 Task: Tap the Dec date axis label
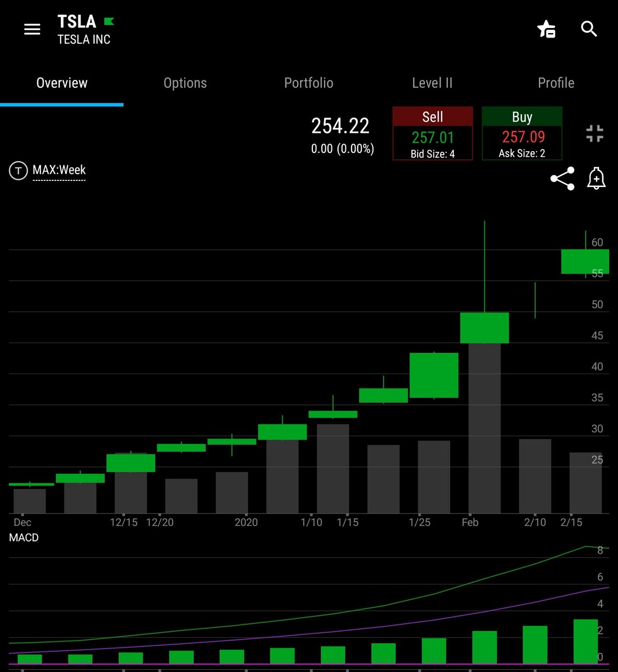22,522
